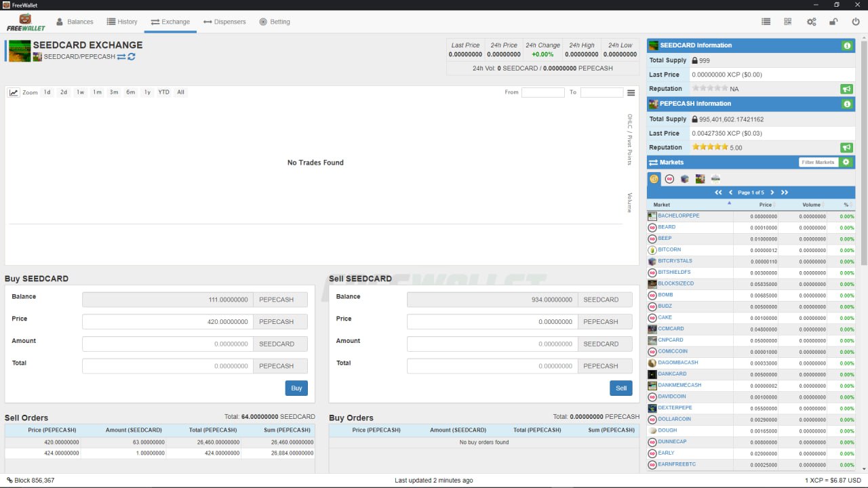
Task: Open the History tab
Action: coord(123,22)
